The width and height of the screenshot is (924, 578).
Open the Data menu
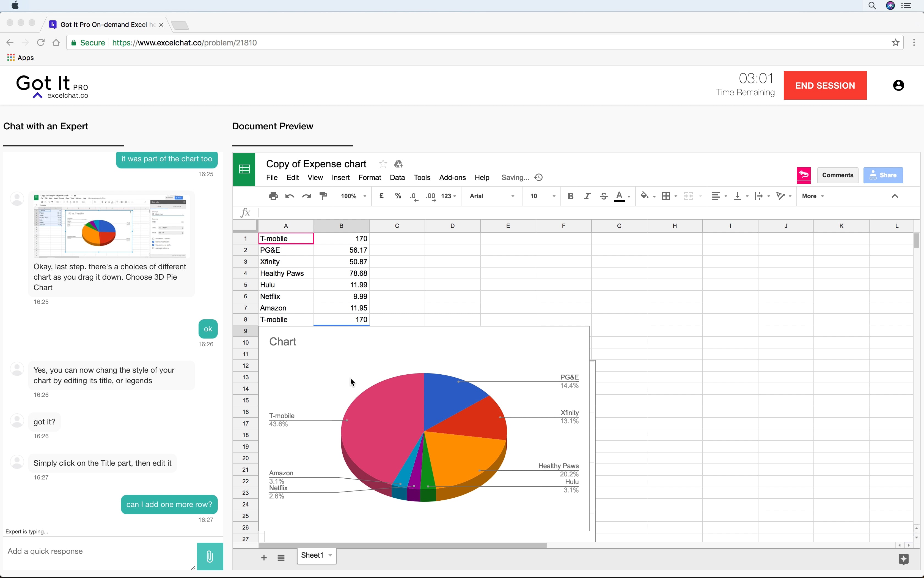397,177
